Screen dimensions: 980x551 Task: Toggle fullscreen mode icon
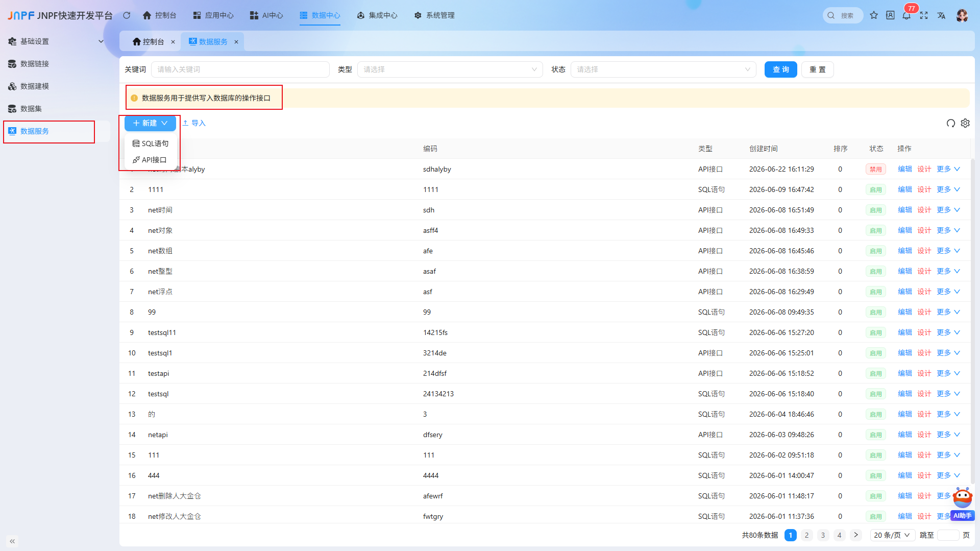pyautogui.click(x=924, y=15)
